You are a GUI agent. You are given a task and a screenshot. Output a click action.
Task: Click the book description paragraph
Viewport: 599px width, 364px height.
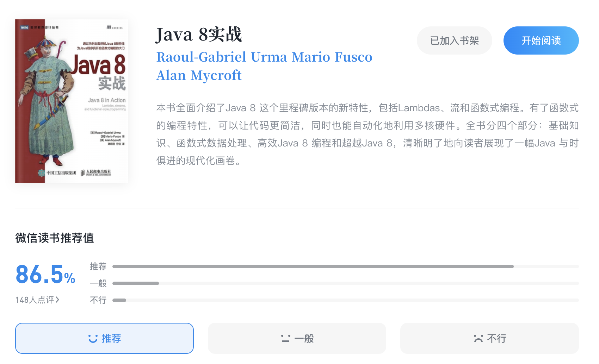coord(368,134)
